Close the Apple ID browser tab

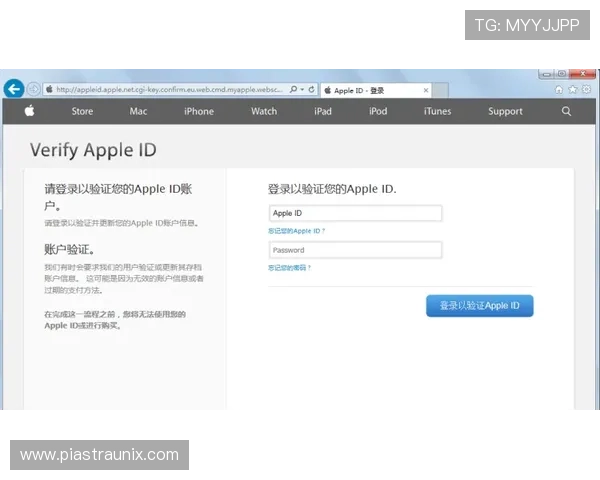pos(426,91)
